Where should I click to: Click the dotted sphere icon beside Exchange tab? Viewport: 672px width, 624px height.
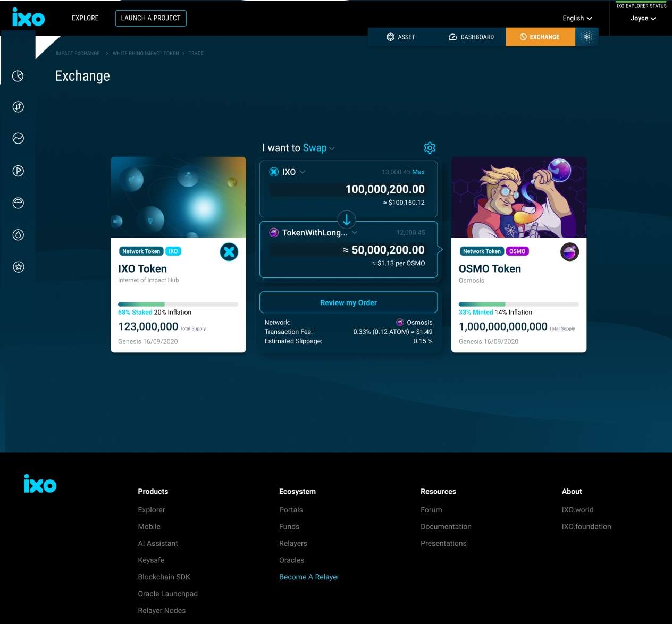tap(587, 37)
